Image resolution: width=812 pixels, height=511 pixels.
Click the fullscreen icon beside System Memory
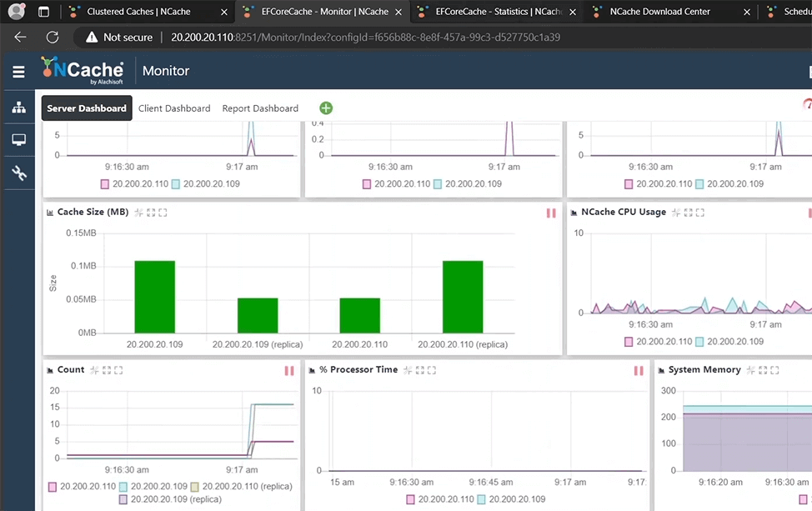coord(774,370)
